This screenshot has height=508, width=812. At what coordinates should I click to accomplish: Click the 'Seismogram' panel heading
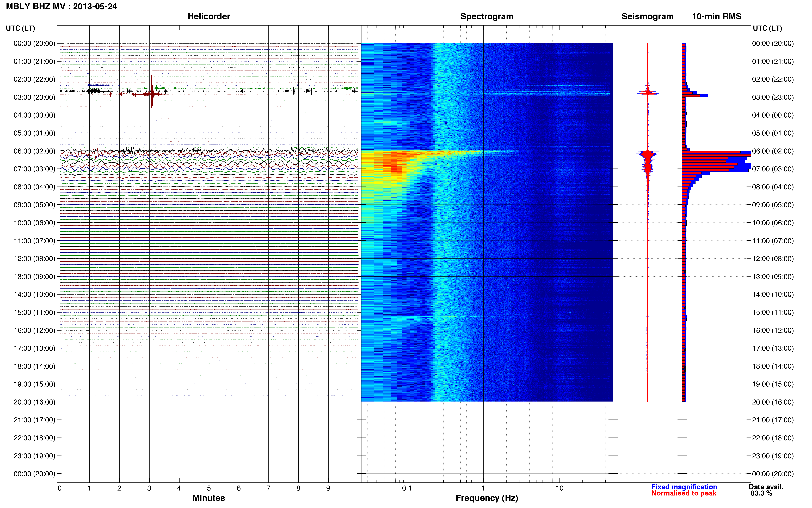[647, 16]
